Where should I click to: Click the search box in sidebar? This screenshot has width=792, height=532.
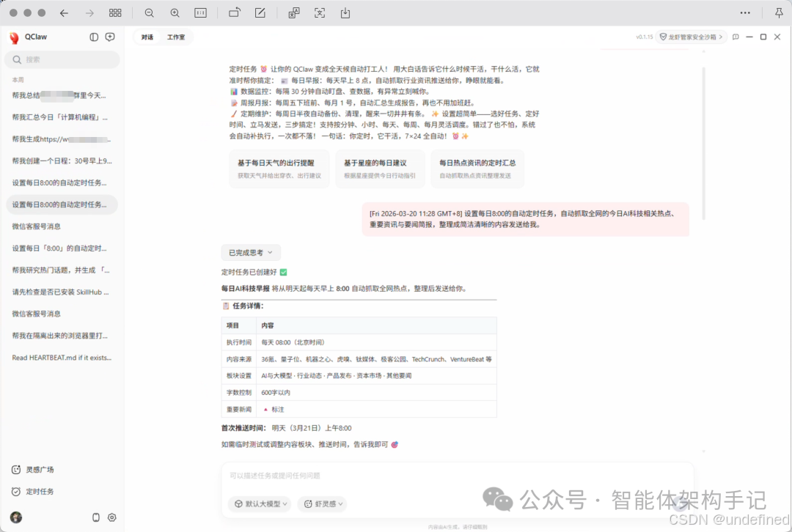click(x=62, y=59)
